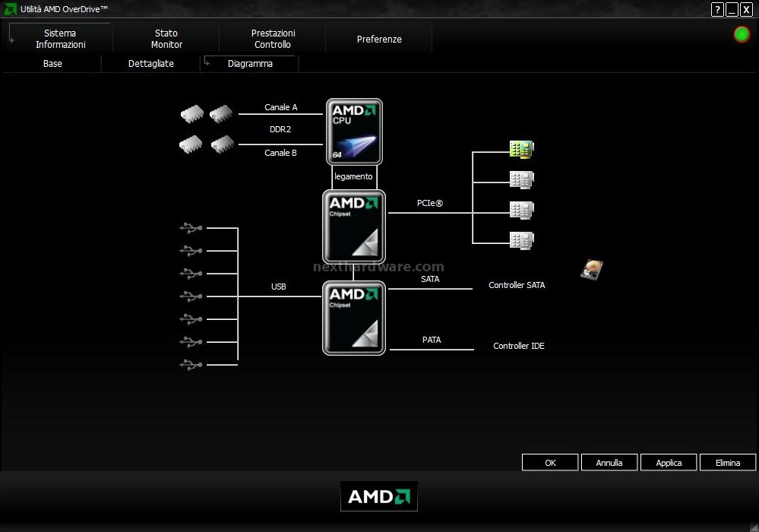The height and width of the screenshot is (532, 759).
Task: Select the green highlighted PCIe card icon
Action: [522, 150]
